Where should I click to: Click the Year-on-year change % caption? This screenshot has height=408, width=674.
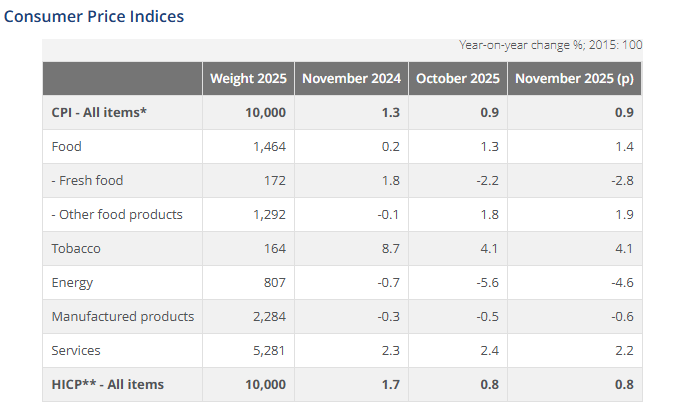click(x=550, y=45)
